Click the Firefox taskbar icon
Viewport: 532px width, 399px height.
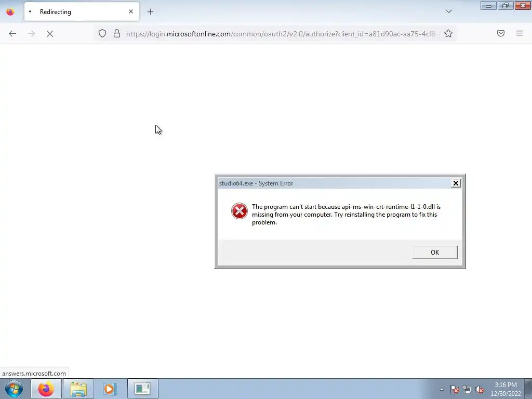coord(46,389)
